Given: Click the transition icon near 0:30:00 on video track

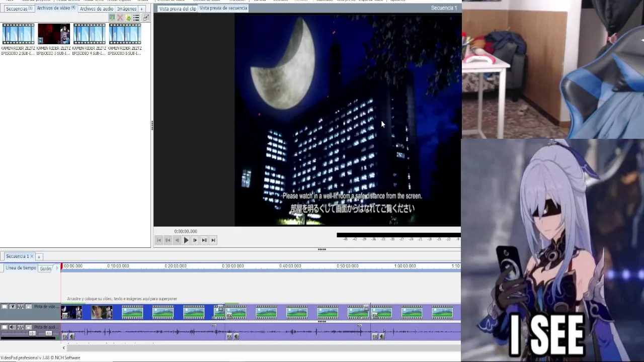Looking at the screenshot, I should [x=220, y=309].
